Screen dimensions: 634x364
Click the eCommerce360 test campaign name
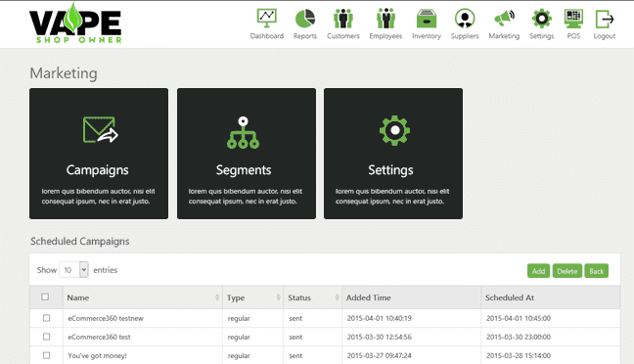[99, 337]
